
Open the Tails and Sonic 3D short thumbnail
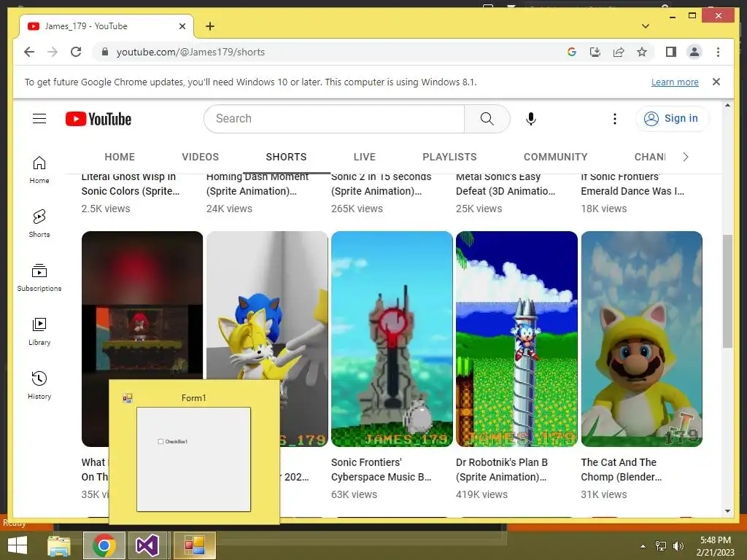coord(267,305)
